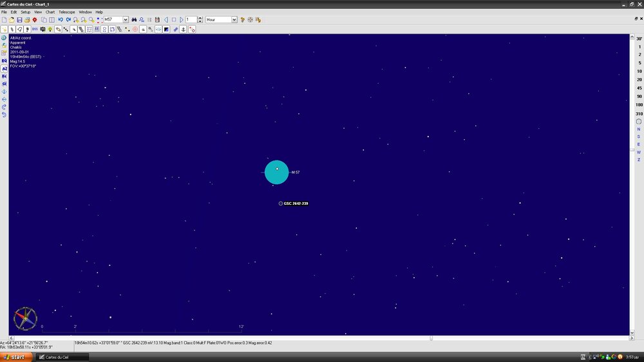Set field of view to 45 degrees
The height and width of the screenshot is (362, 644).
639,88
